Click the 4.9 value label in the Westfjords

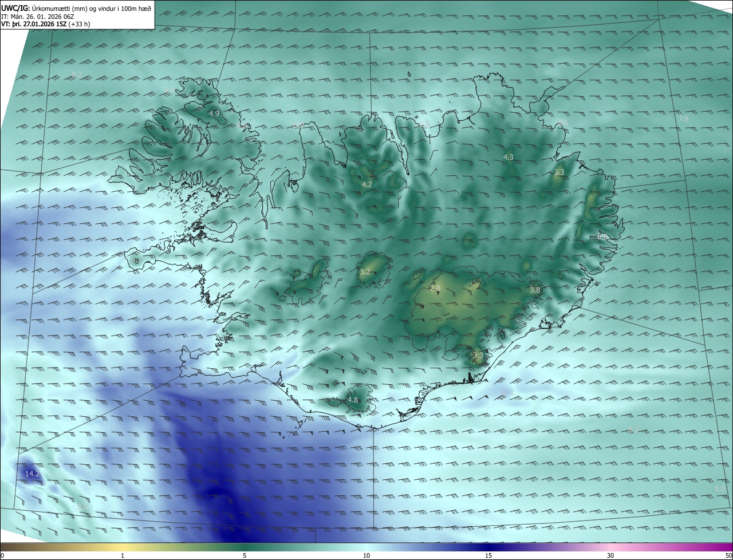point(214,114)
